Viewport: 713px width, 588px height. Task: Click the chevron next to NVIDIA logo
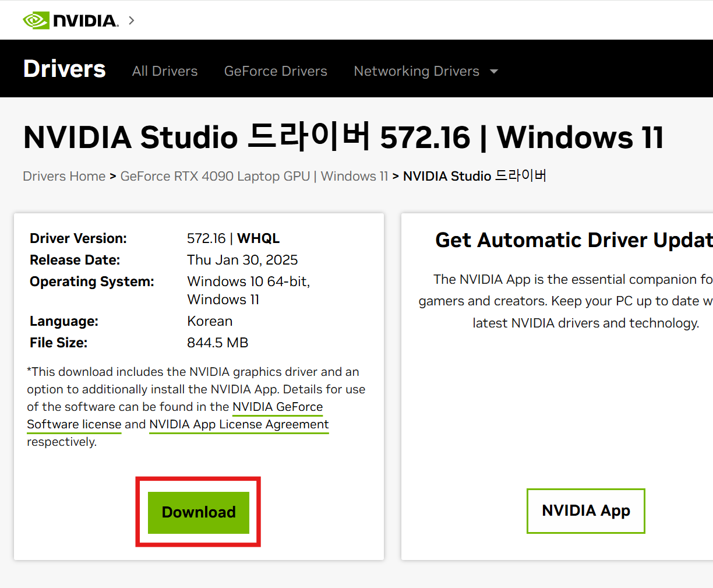click(132, 20)
